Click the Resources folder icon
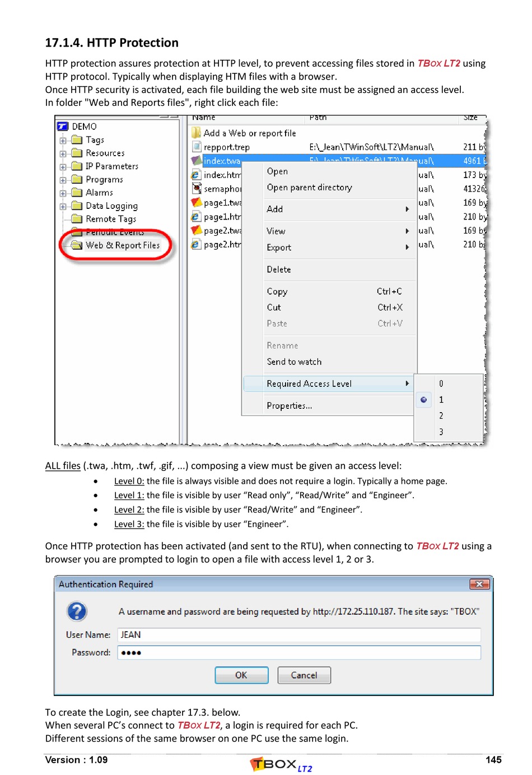 (x=77, y=153)
